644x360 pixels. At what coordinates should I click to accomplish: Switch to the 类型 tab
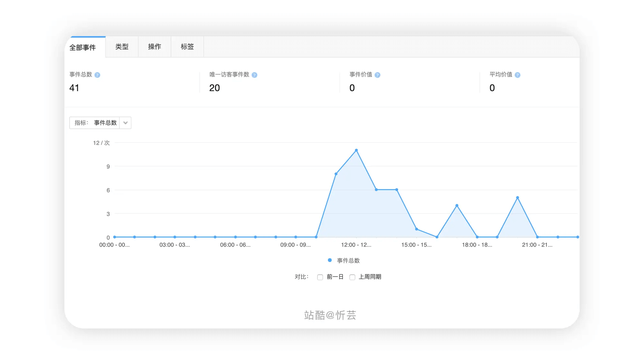coord(122,47)
